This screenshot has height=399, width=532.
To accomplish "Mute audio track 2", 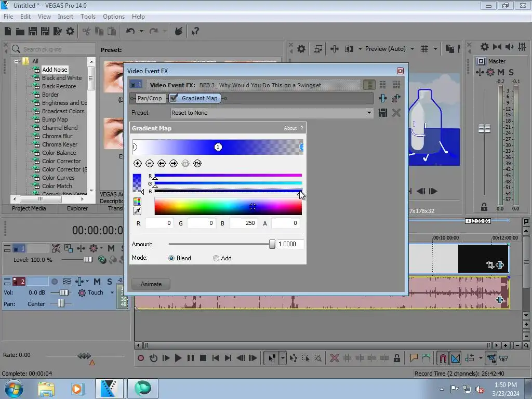I will (97, 282).
